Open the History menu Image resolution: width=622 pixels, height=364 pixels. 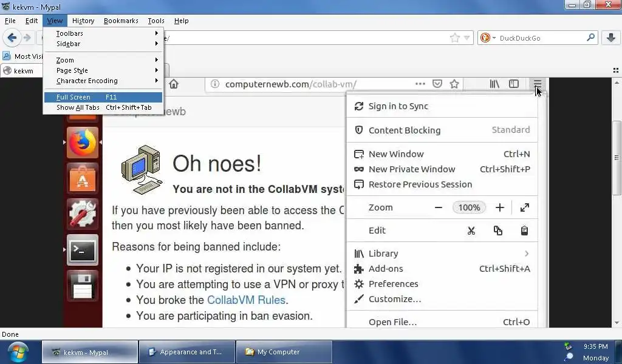click(83, 21)
